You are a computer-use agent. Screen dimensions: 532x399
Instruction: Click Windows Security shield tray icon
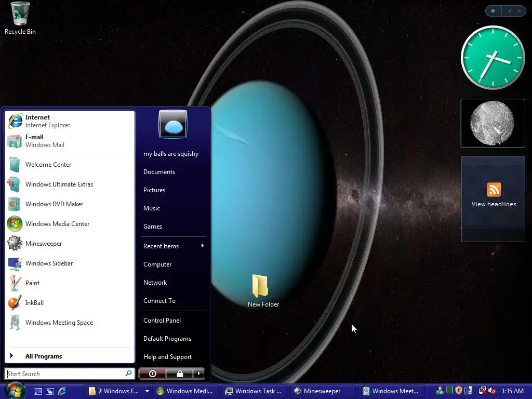(x=459, y=391)
